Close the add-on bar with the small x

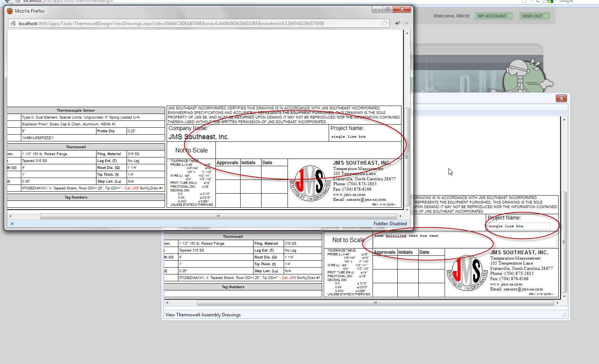tap(12, 224)
